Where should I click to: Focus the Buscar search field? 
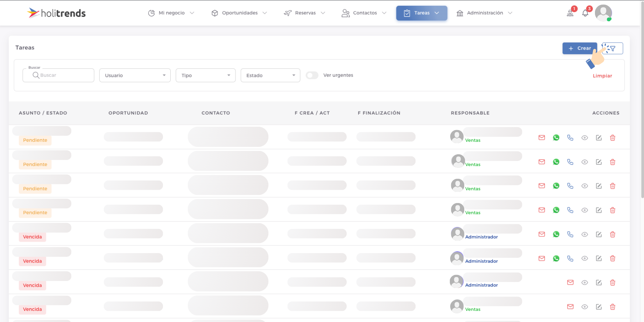coord(58,75)
